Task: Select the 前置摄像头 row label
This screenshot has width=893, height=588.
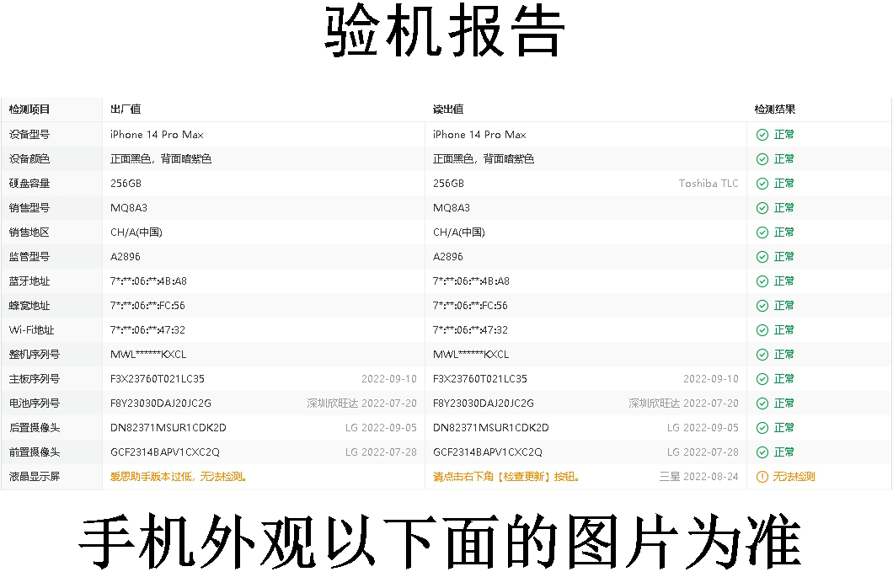Action: (x=35, y=452)
